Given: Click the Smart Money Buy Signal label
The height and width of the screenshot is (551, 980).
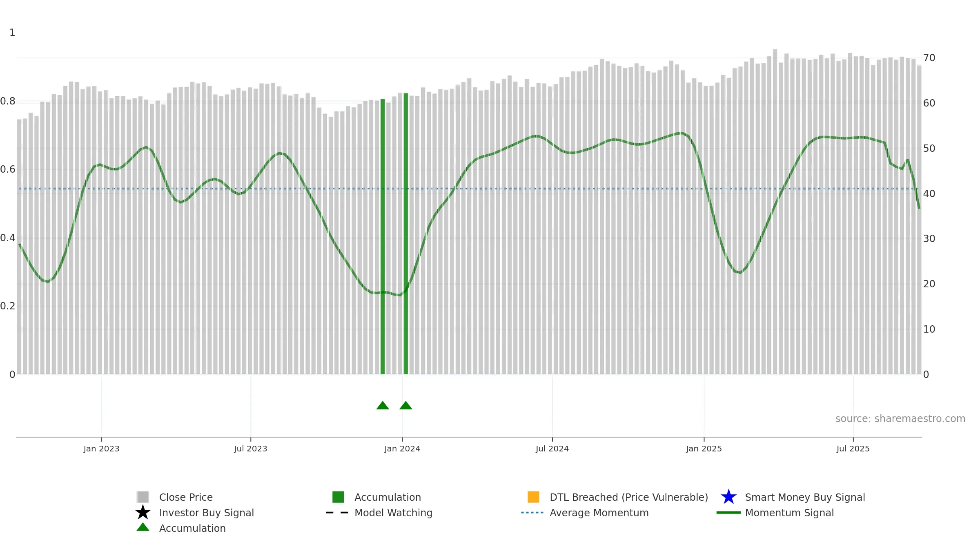Looking at the screenshot, I should coord(805,497).
